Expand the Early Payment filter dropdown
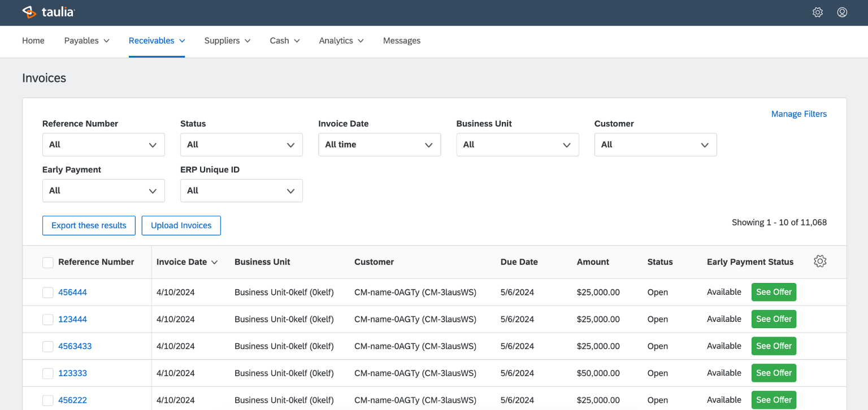 point(103,190)
